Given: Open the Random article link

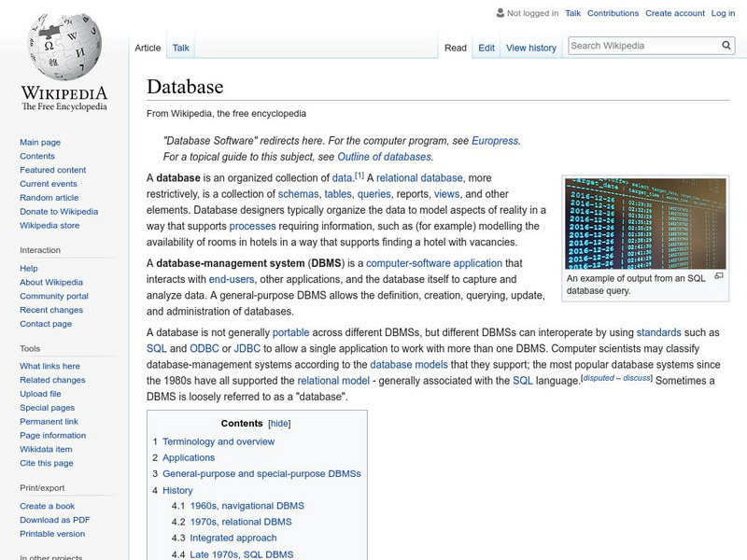Looking at the screenshot, I should click(48, 198).
